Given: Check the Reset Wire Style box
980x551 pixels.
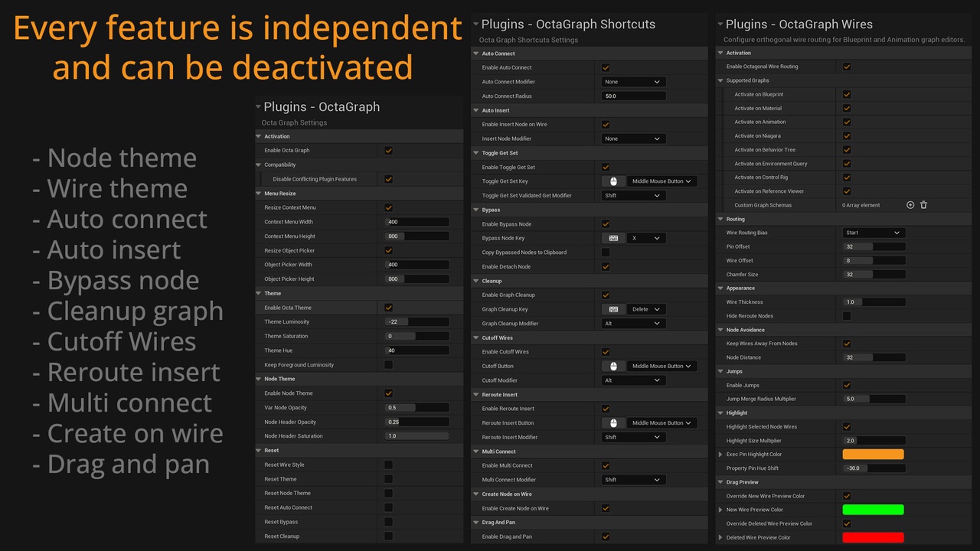Looking at the screenshot, I should (x=388, y=465).
